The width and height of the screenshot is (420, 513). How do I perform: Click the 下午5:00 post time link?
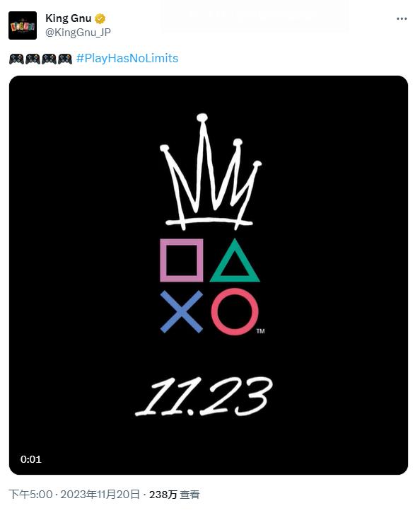click(30, 495)
